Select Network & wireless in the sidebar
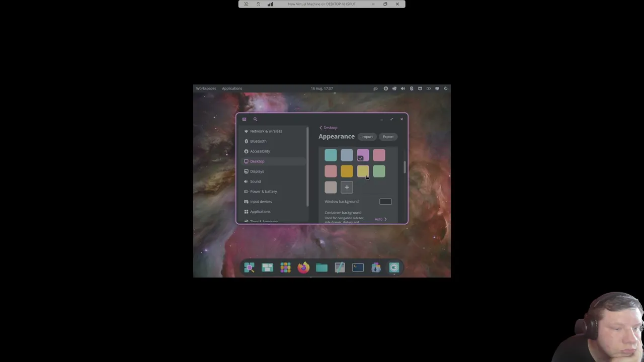 (273, 131)
